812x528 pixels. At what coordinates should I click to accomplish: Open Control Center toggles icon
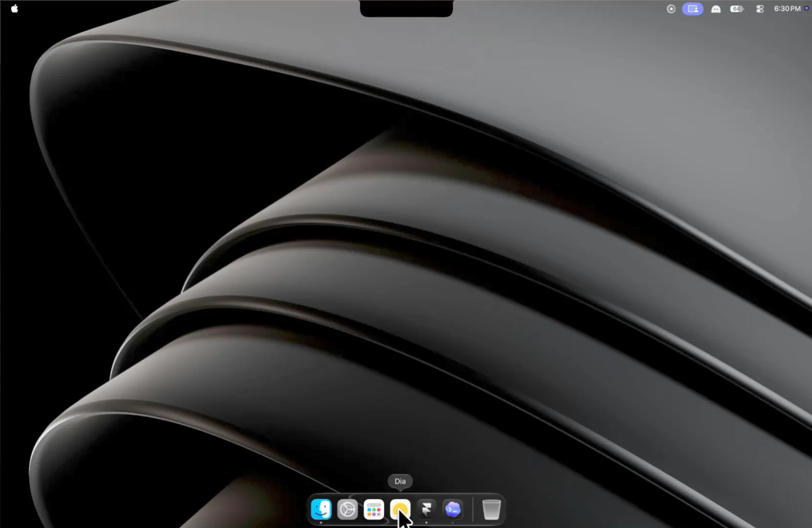click(x=760, y=9)
